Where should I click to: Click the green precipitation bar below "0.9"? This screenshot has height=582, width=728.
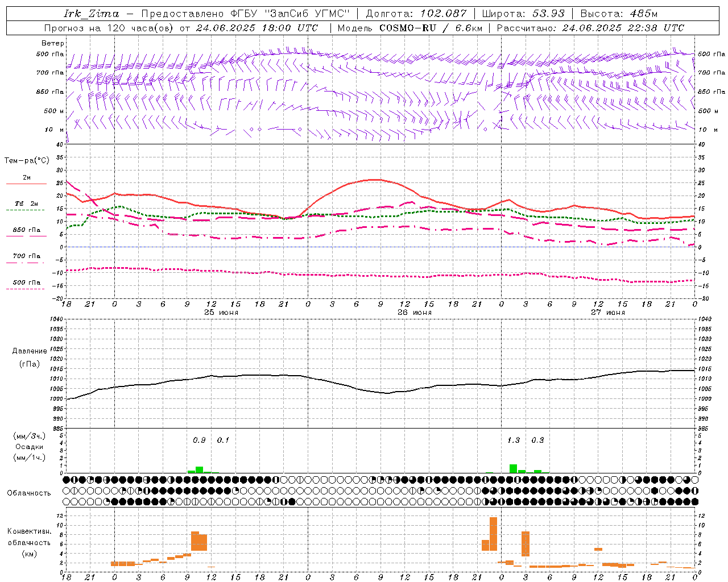pyautogui.click(x=199, y=469)
